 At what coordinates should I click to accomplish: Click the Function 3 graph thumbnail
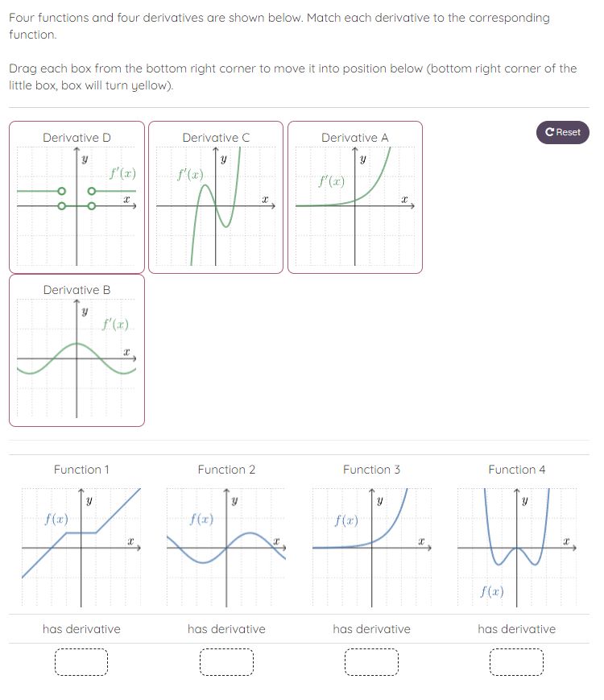pyautogui.click(x=371, y=544)
